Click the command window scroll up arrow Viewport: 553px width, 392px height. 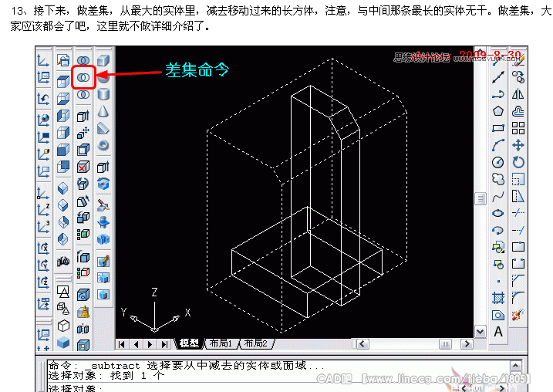[515, 366]
